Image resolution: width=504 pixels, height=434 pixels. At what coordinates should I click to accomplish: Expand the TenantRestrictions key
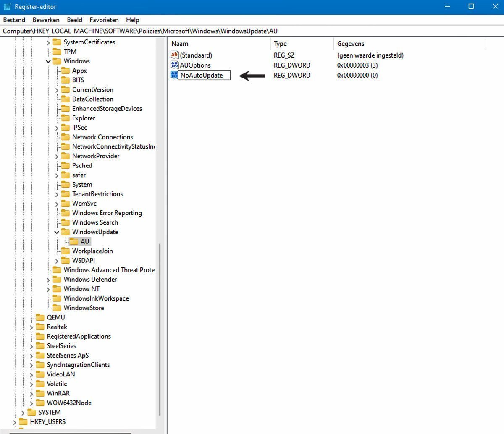tap(57, 194)
